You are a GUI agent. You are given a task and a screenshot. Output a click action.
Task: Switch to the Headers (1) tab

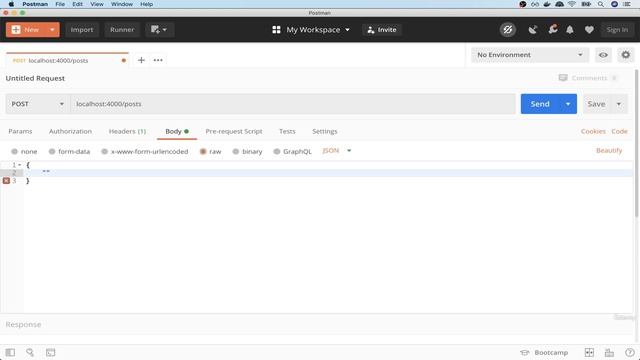click(127, 131)
